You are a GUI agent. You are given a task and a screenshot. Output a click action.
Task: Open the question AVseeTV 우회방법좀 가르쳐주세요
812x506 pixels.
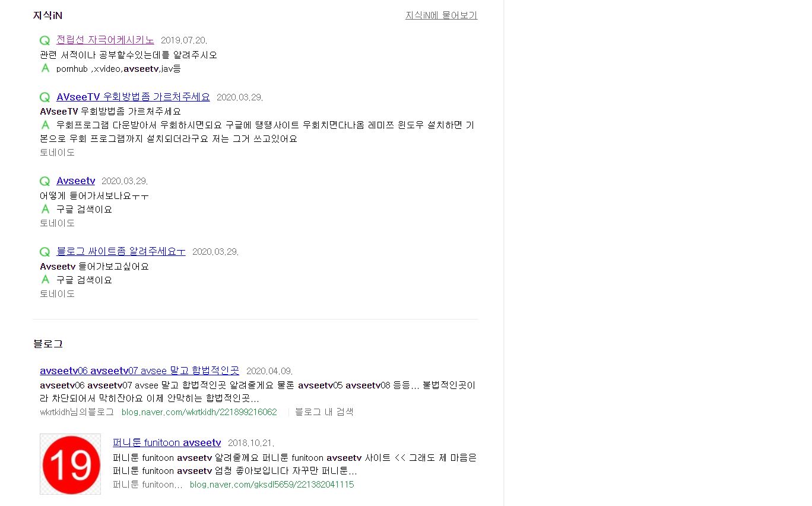tap(133, 97)
